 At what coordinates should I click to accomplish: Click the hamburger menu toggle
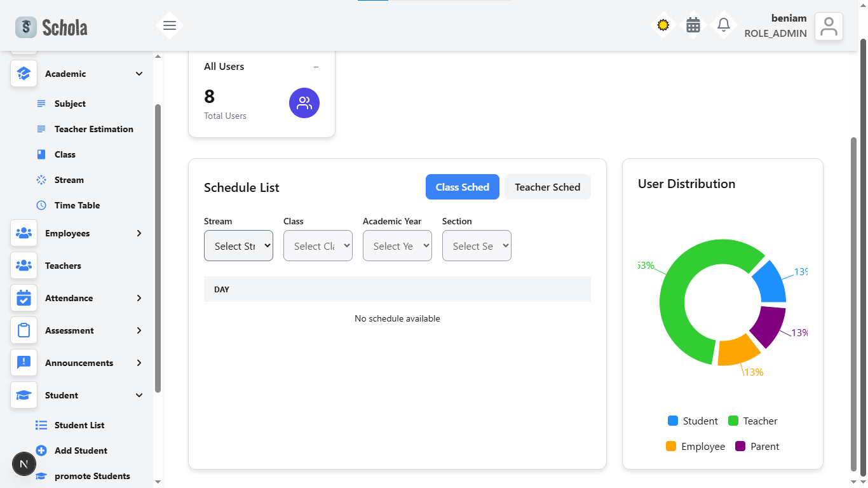coord(169,25)
